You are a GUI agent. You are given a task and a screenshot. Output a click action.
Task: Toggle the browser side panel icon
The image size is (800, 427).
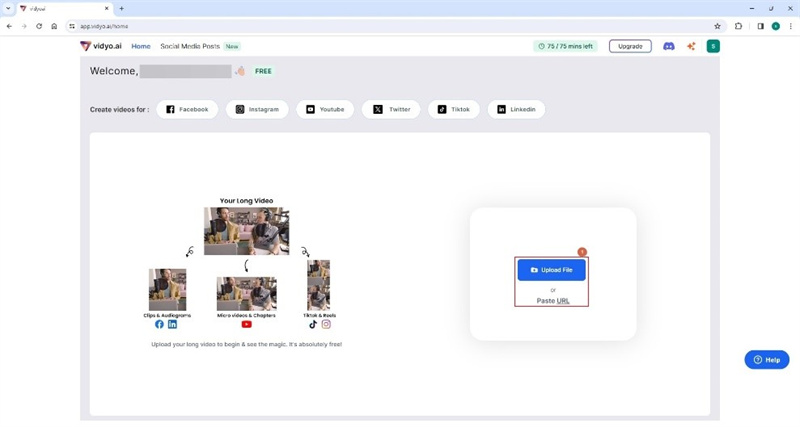coord(760,26)
